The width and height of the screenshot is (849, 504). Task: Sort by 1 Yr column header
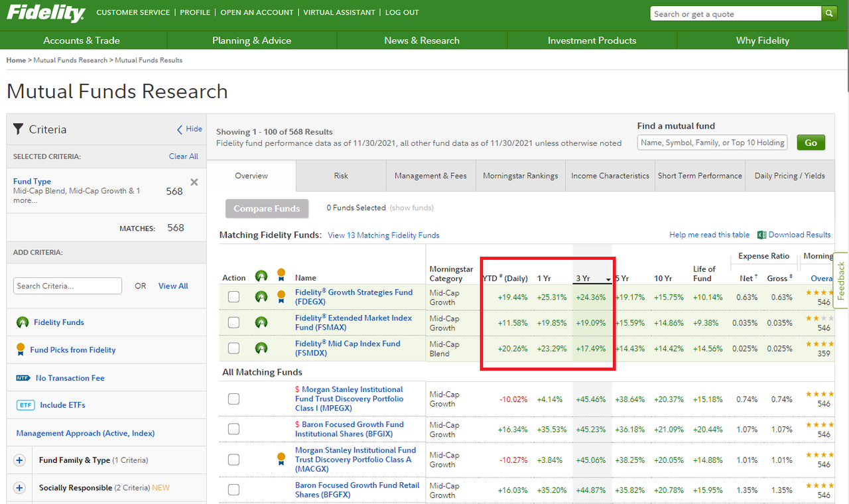[x=544, y=279]
